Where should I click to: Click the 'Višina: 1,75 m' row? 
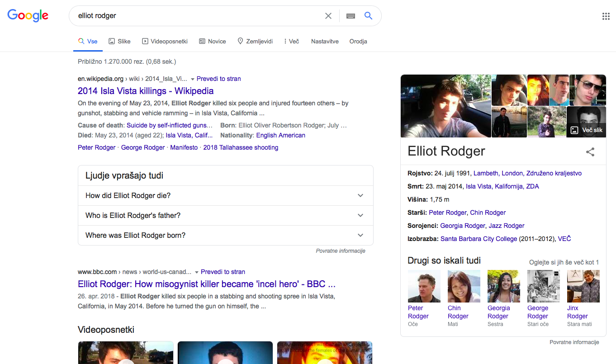coord(428,199)
